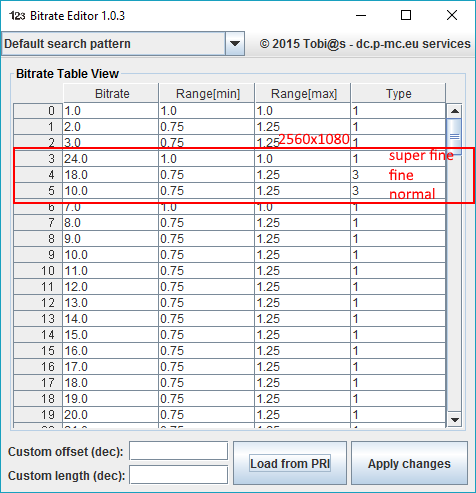The width and height of the screenshot is (476, 493).
Task: Open the Default search pattern dropdown arrow
Action: 235,44
